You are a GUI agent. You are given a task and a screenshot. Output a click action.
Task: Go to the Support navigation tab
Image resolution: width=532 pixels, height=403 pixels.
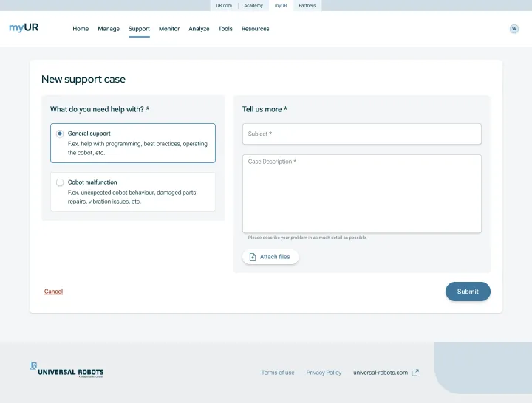(x=139, y=29)
